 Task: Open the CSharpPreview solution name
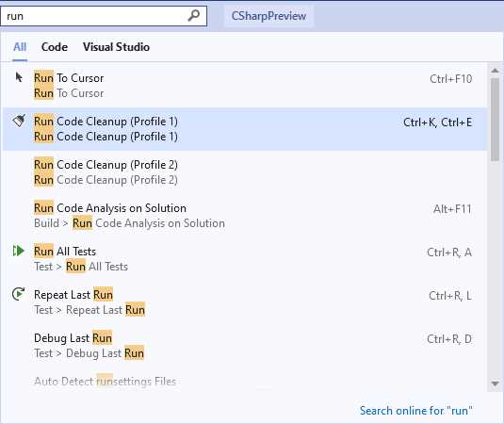click(268, 16)
